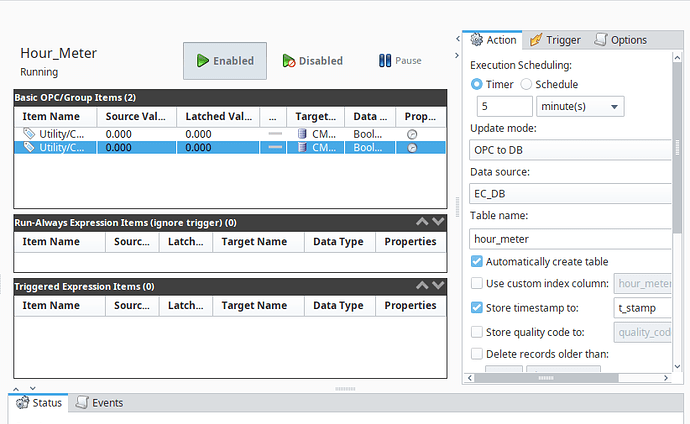Click expand-right arrow beside the Action panel

pos(457,55)
